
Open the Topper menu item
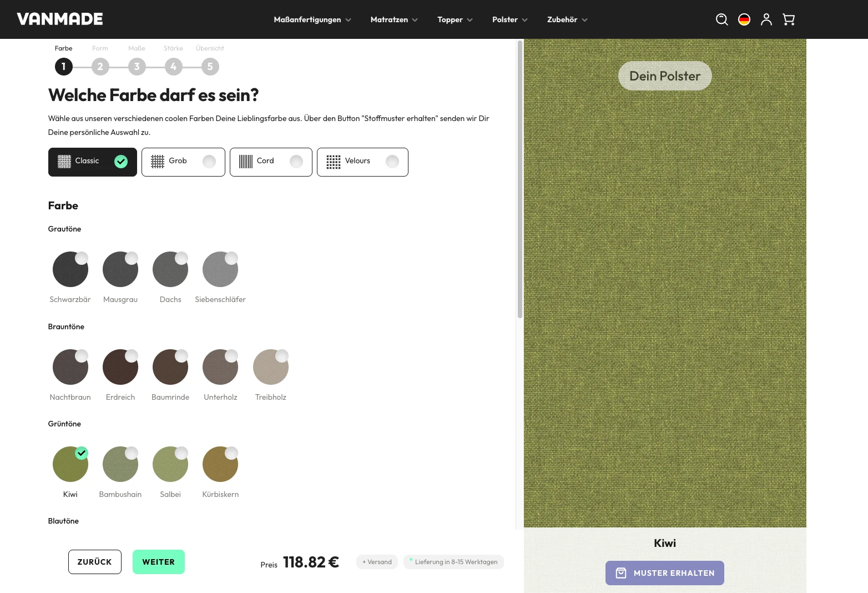click(455, 19)
